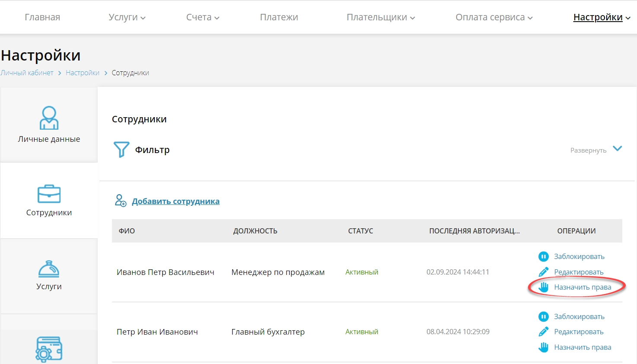Click the add-employee person icon

pyautogui.click(x=120, y=201)
